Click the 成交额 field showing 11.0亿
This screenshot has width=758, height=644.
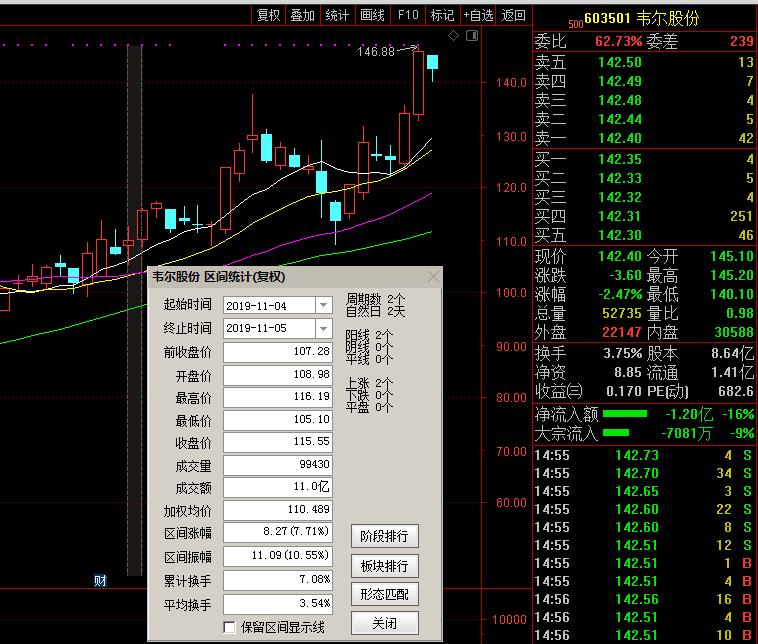pyautogui.click(x=277, y=487)
